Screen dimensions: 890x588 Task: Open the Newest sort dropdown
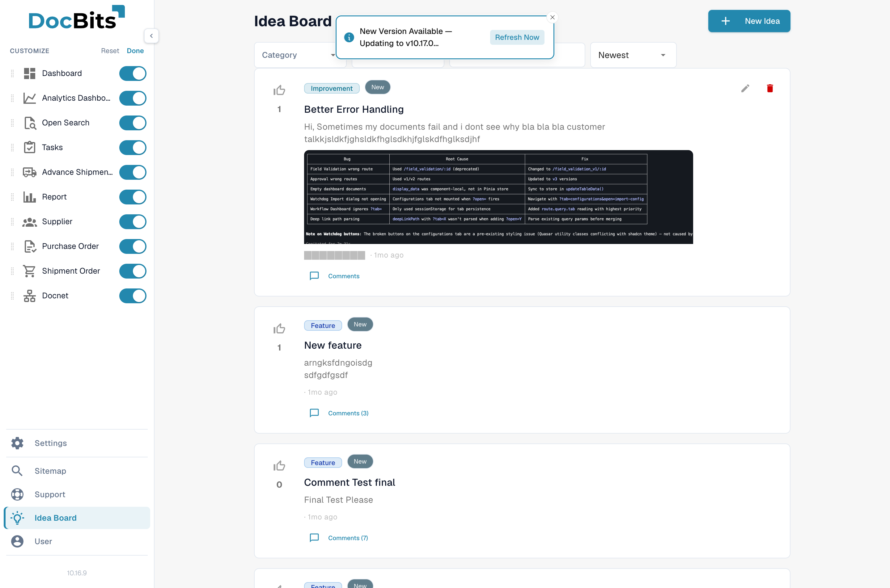click(634, 55)
